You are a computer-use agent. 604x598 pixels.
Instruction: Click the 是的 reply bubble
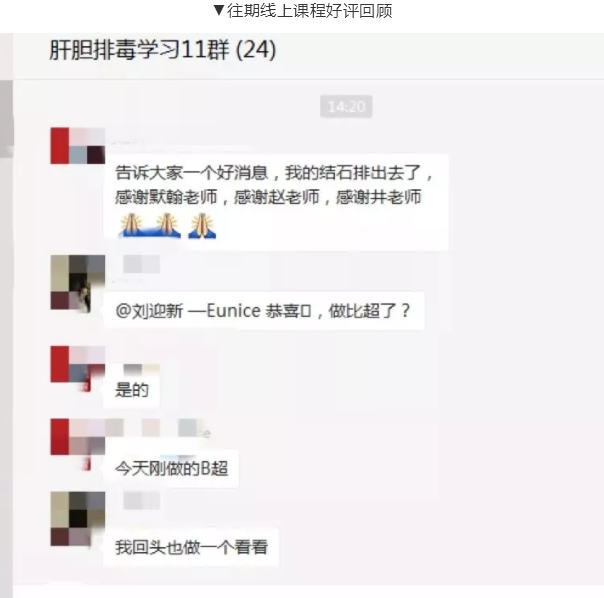click(132, 390)
